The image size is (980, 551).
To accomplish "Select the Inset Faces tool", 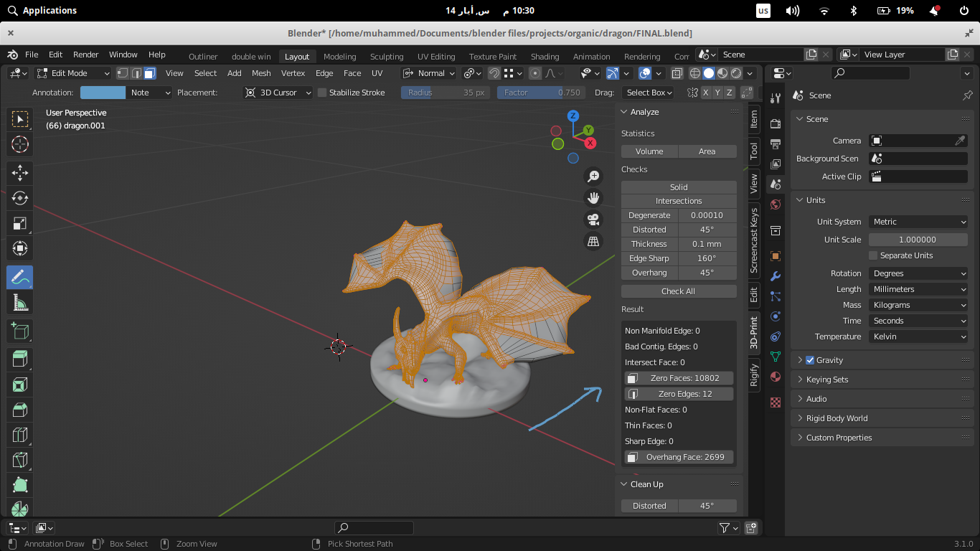I will [20, 385].
